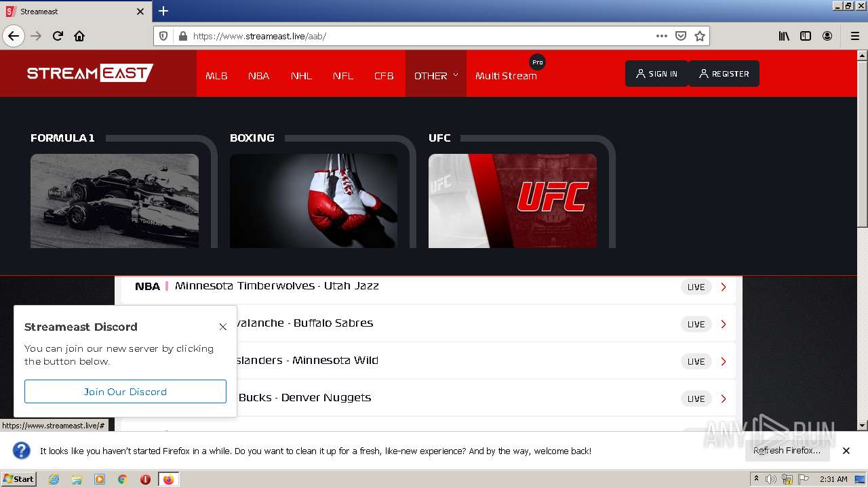The image size is (868, 488).
Task: Launch Chrome from taskbar
Action: click(123, 479)
